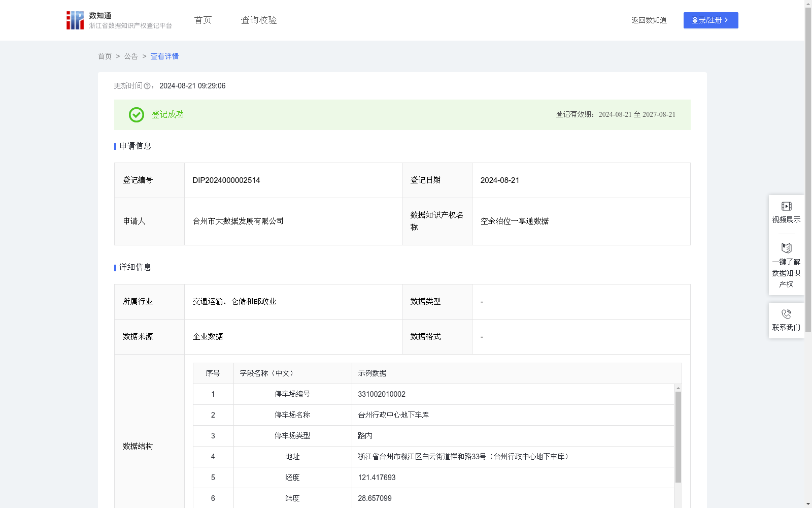Click 台州行政中心地下车库 sample cell

coord(393,415)
